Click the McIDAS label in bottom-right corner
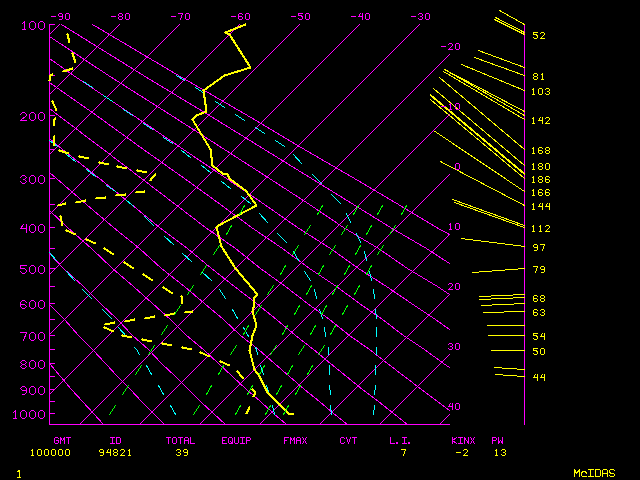 (x=593, y=472)
